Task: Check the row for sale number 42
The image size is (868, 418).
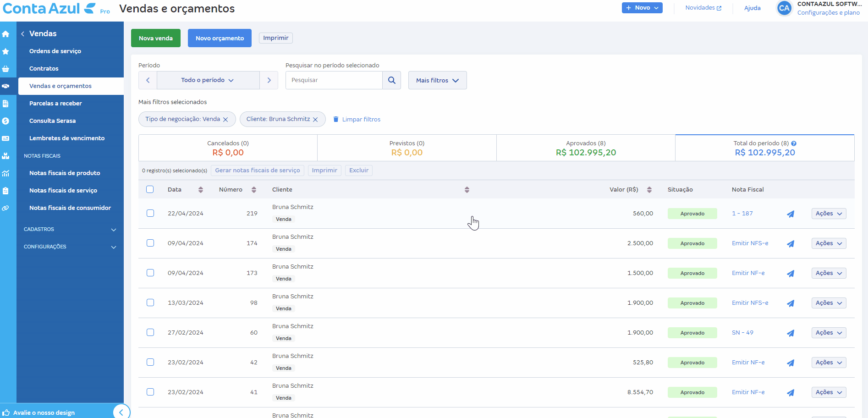Action: pos(150,362)
